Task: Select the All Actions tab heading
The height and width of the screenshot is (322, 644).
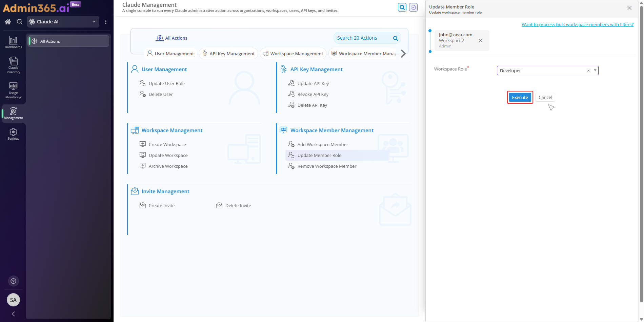Action: 172,38
